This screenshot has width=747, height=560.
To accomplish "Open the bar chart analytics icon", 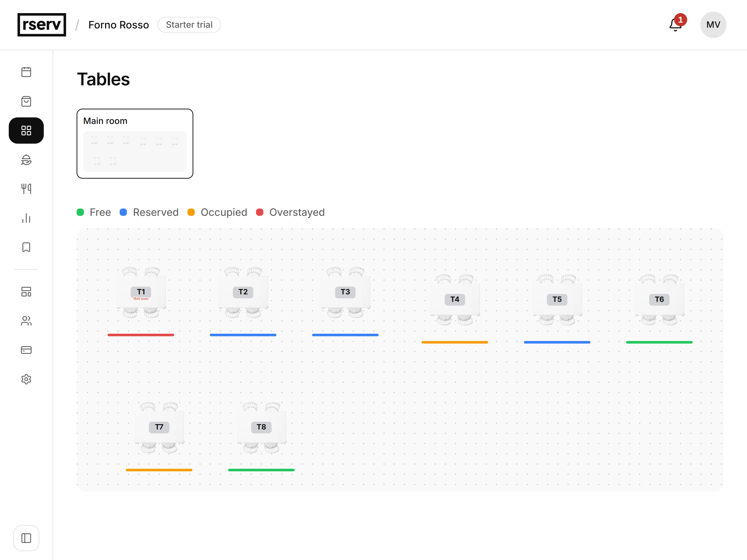I will pyautogui.click(x=26, y=218).
